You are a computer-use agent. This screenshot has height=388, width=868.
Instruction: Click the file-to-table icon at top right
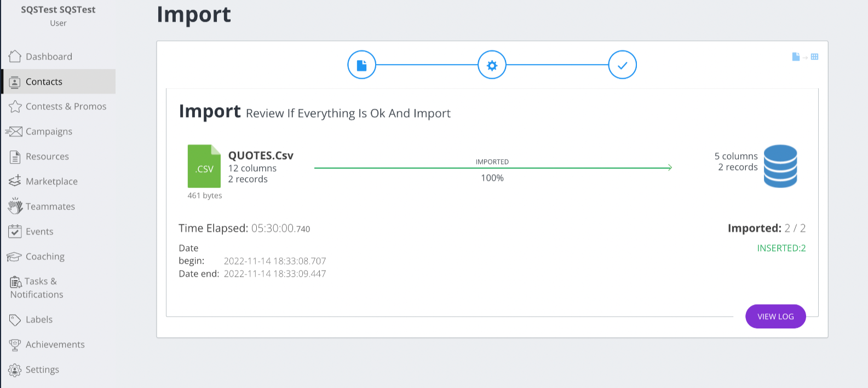tap(804, 57)
